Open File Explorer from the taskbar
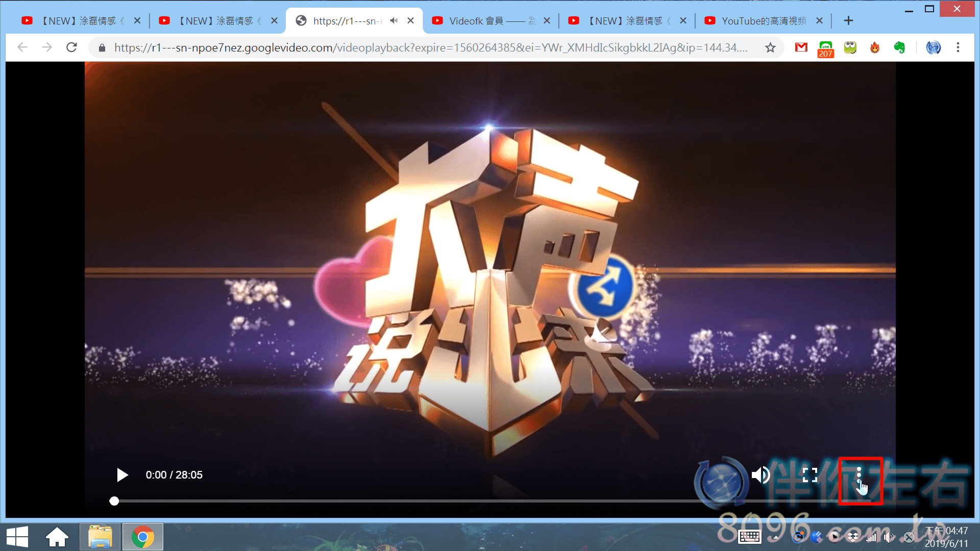 (100, 537)
